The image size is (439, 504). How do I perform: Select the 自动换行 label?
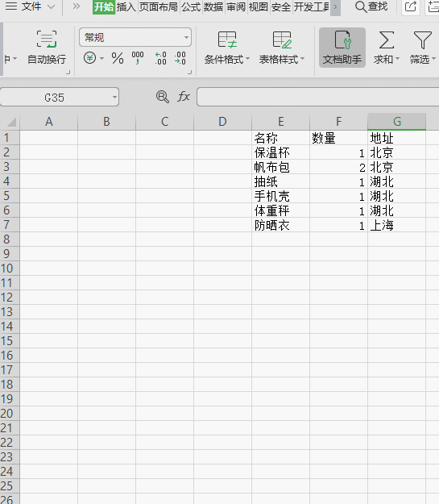pyautogui.click(x=47, y=59)
